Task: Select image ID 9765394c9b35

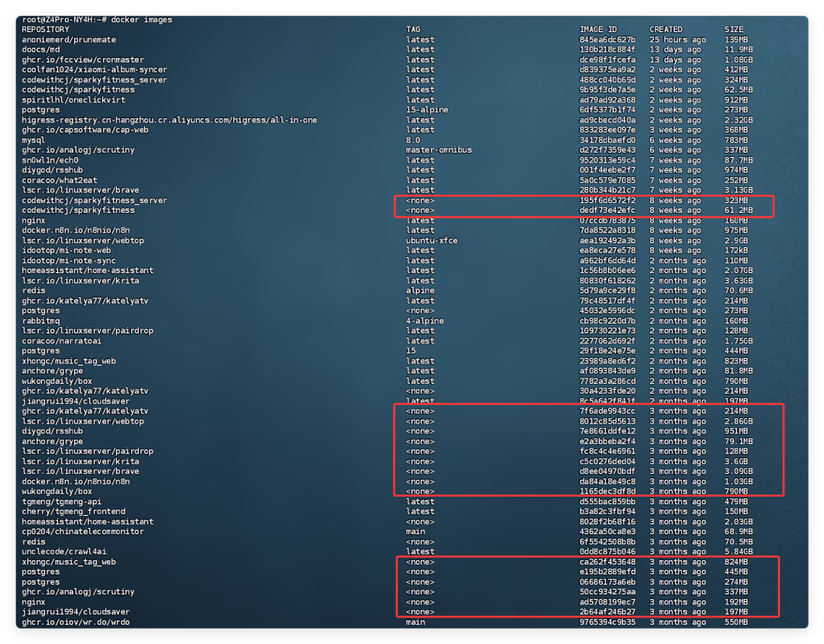Action: (607, 623)
